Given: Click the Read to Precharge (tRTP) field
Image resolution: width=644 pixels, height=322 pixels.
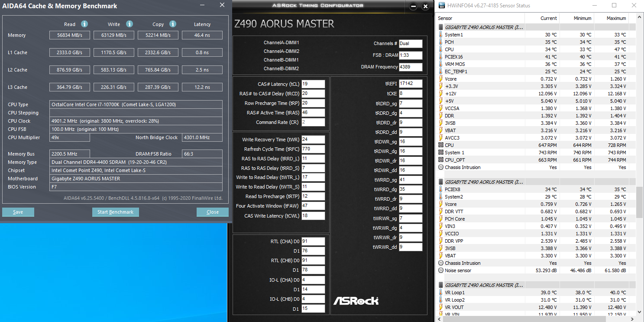Looking at the screenshot, I should coord(313,196).
